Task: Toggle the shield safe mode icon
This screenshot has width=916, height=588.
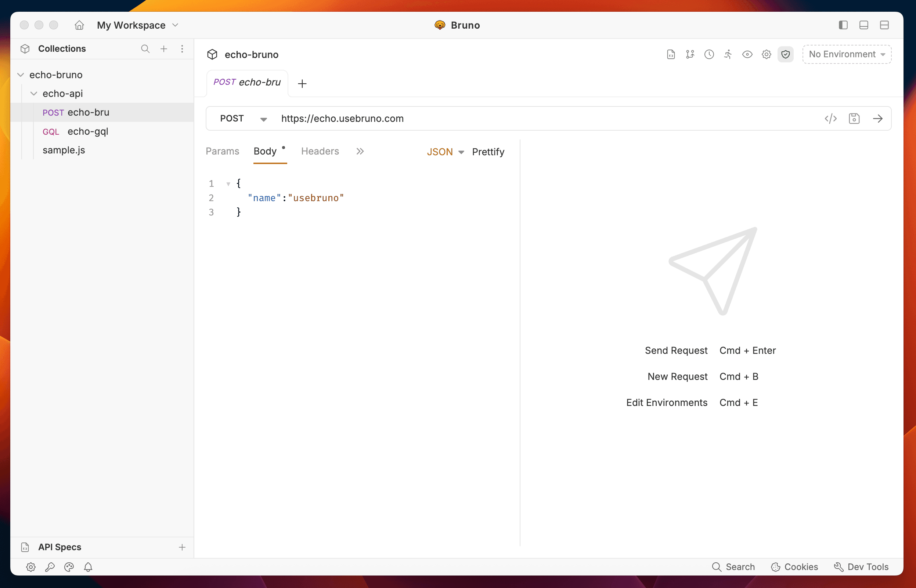Action: [x=785, y=54]
